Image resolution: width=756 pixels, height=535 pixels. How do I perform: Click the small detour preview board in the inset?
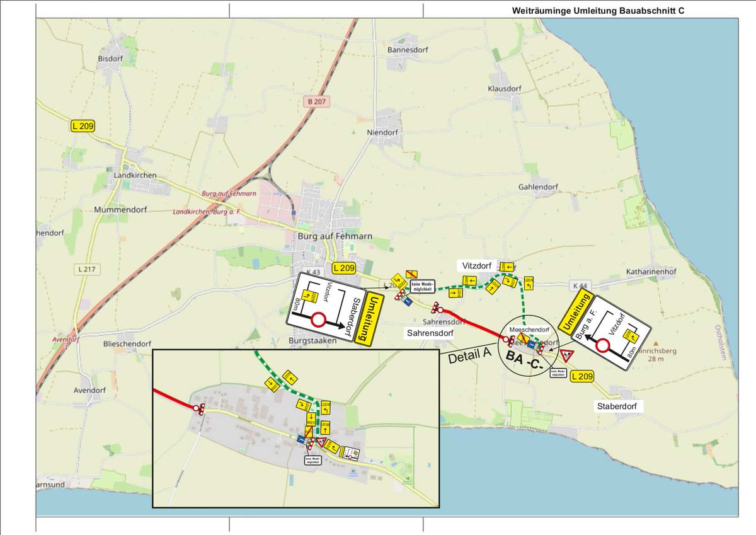click(x=350, y=454)
